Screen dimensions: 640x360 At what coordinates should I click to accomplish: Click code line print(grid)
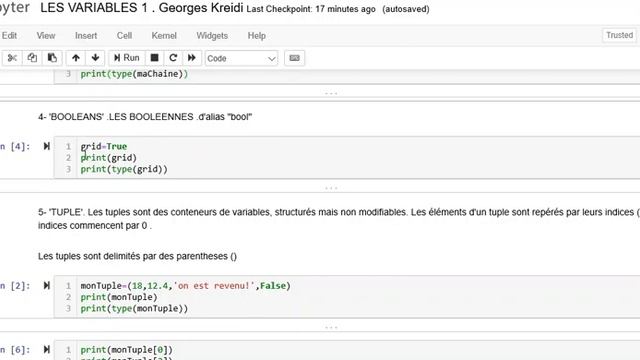[108, 158]
